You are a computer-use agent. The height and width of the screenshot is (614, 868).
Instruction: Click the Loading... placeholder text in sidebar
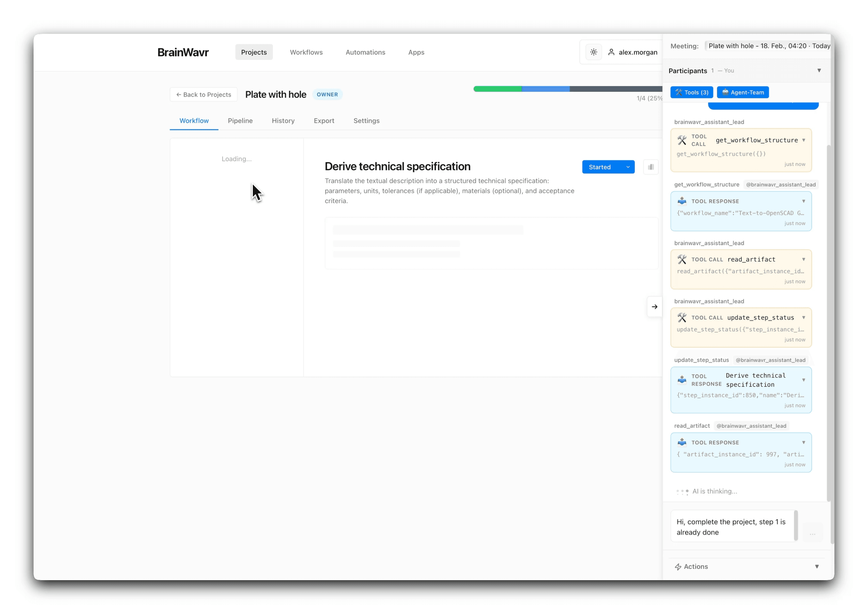tap(236, 159)
